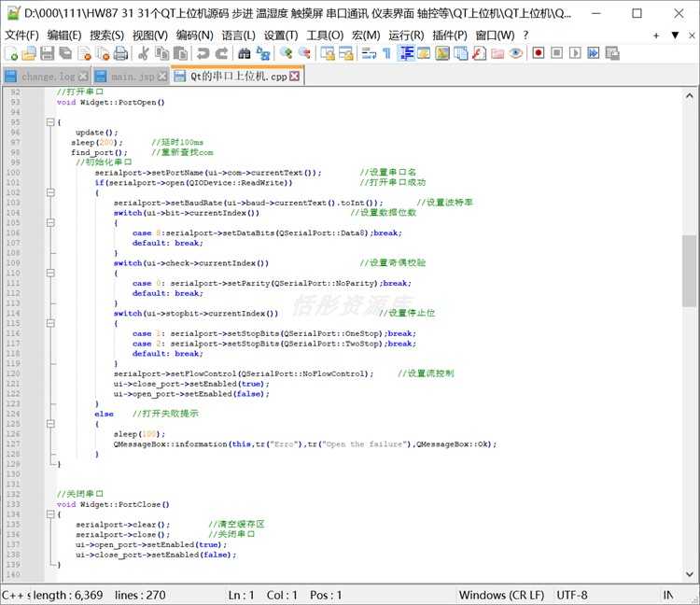This screenshot has width=700, height=605.
Task: Open Find with the binoculars icon
Action: point(245,53)
